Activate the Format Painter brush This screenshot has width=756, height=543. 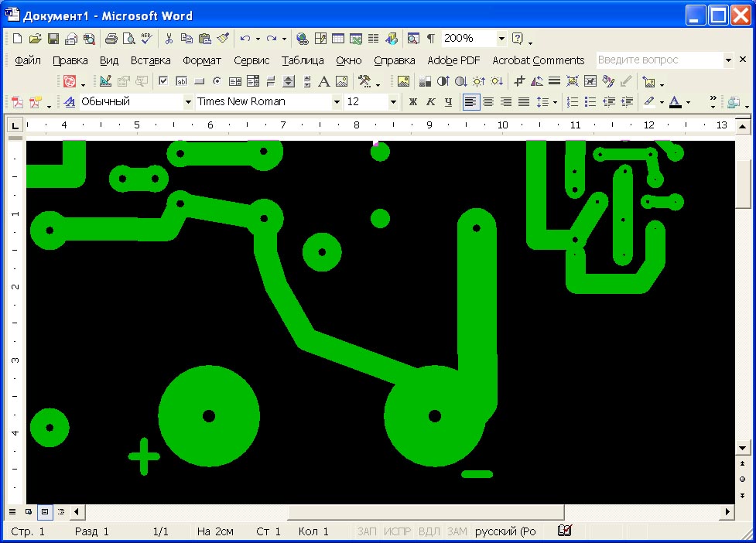pos(223,39)
